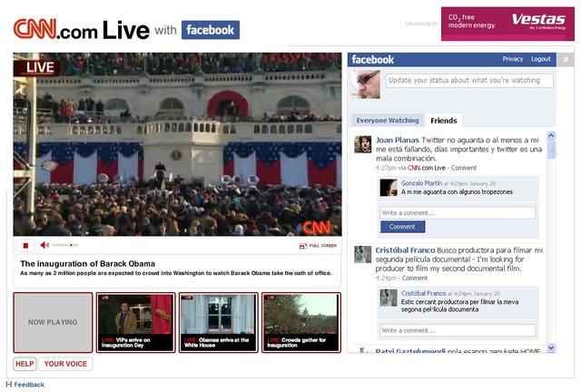Open the Feedback link
Image resolution: width=581 pixels, height=392 pixels.
click(29, 385)
